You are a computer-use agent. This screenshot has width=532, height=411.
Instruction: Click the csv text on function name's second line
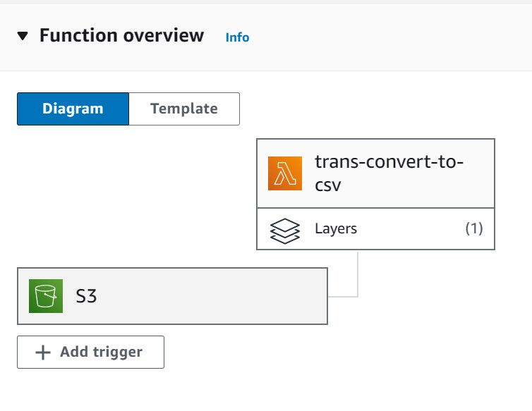(327, 185)
